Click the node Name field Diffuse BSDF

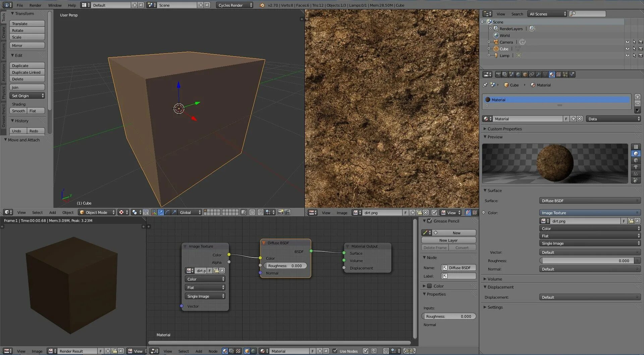(x=459, y=268)
